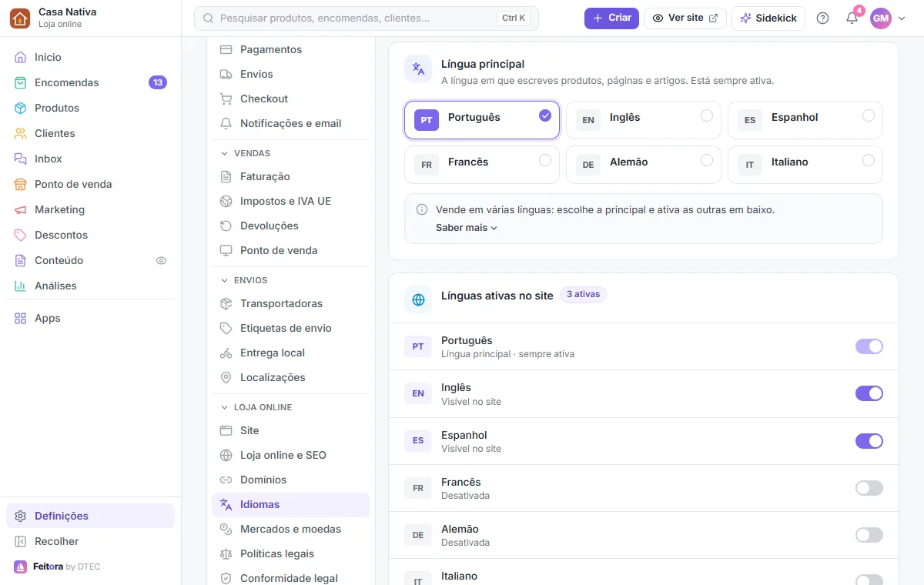Click the Marketing megaphone icon
Screen dimensions: 924x585
[20, 209]
